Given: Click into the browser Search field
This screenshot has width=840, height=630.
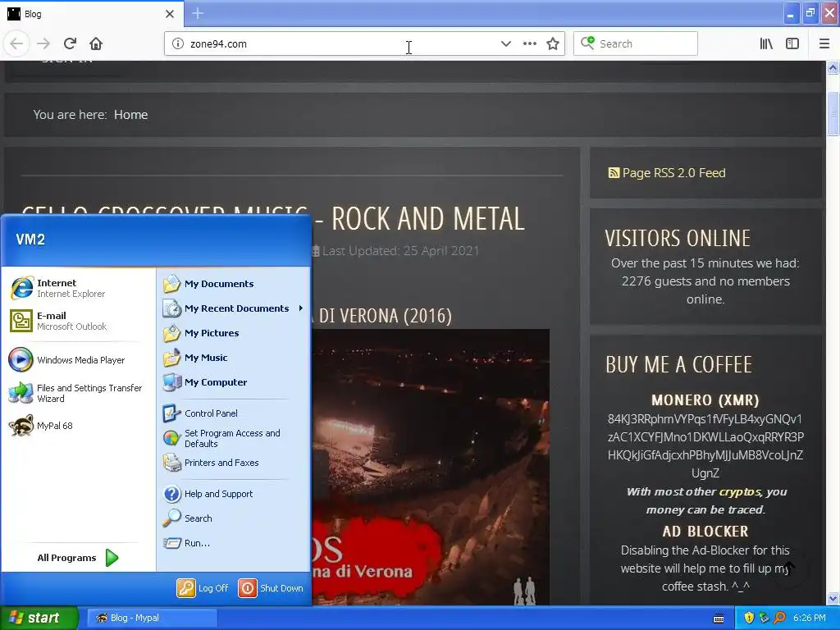Looking at the screenshot, I should [x=636, y=43].
